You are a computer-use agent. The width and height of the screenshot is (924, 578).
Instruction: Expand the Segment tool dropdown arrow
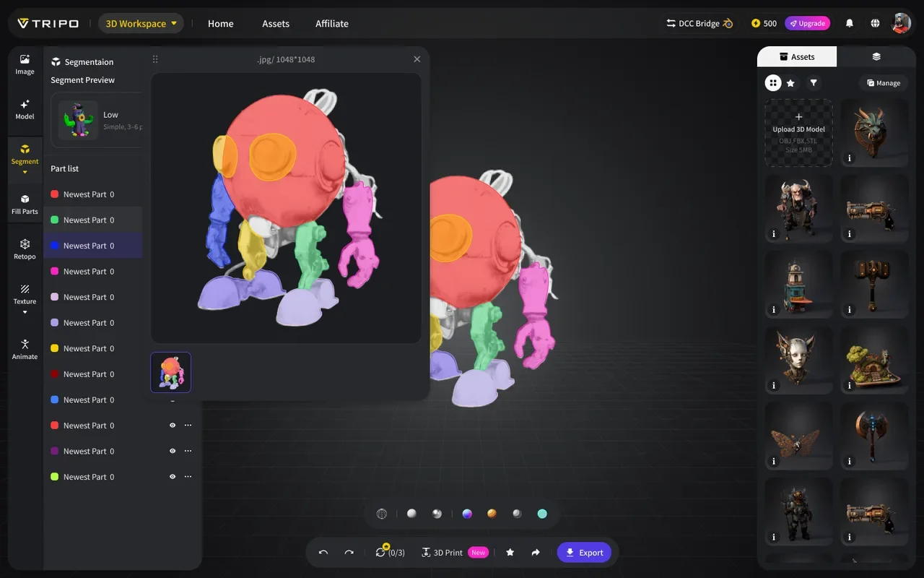pyautogui.click(x=25, y=172)
